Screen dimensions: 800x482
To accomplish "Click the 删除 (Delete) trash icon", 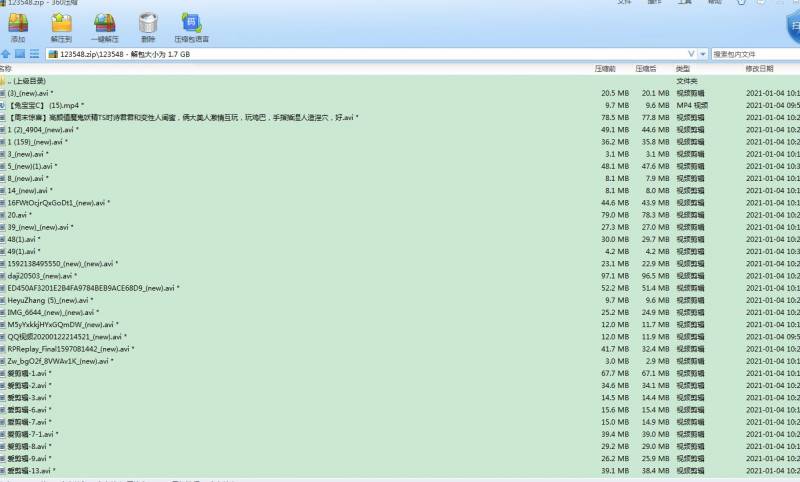I will point(148,26).
